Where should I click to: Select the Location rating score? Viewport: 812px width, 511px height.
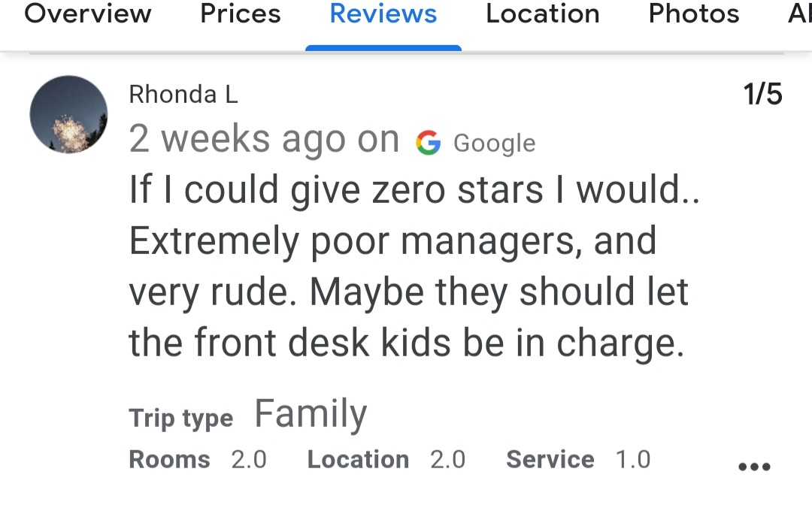(x=448, y=459)
